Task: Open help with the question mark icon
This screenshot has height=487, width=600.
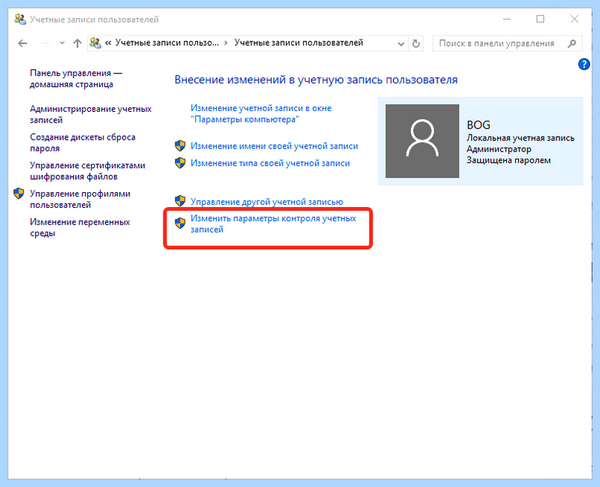Action: coord(584,64)
